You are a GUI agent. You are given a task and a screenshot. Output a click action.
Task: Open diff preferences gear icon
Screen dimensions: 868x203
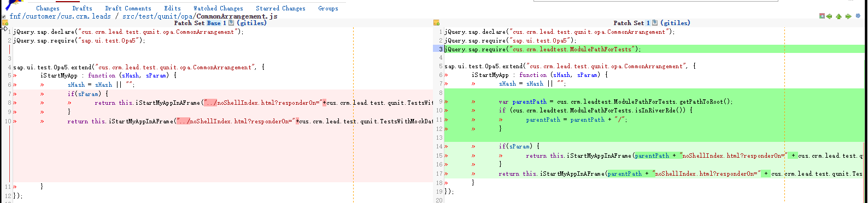(858, 16)
